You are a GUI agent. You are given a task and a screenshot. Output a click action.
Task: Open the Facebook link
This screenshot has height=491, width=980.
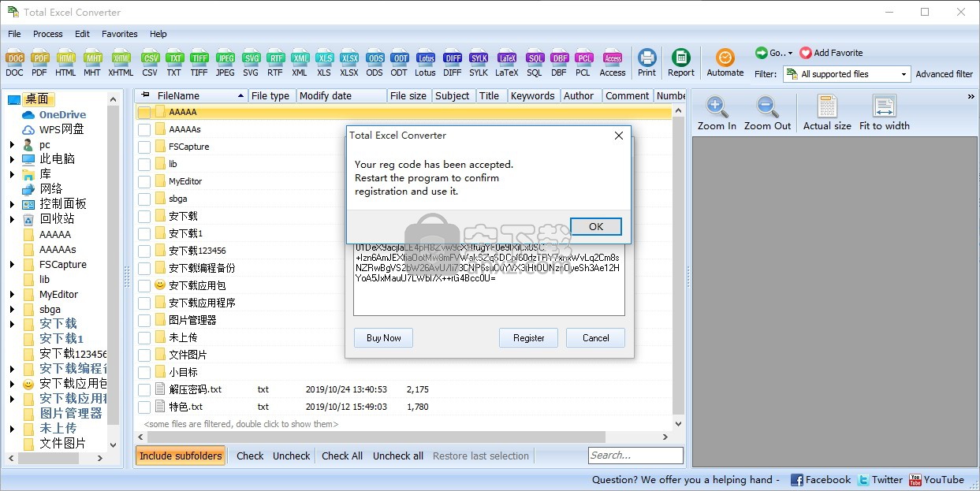820,479
